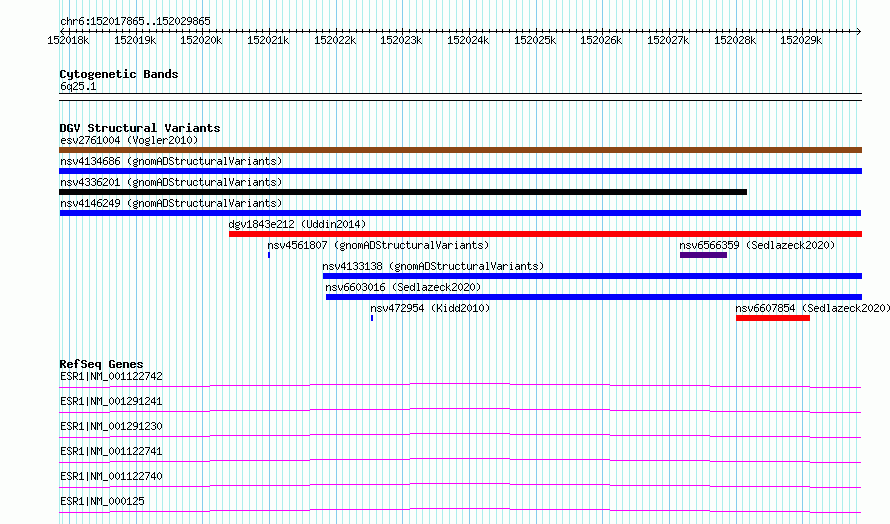Screen dimensions: 890x524
Task: Open the esv2761004 (Vogler2010) label
Action: pos(129,140)
